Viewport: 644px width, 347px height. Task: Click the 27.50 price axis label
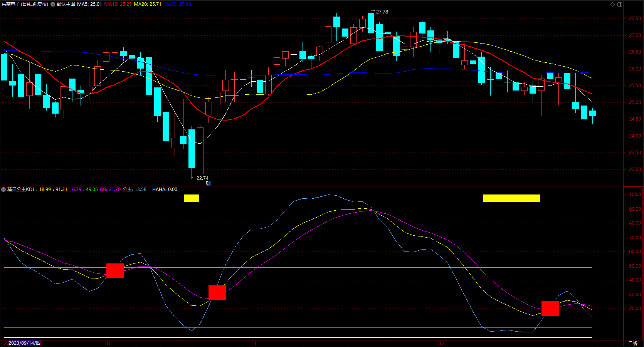tap(635, 18)
